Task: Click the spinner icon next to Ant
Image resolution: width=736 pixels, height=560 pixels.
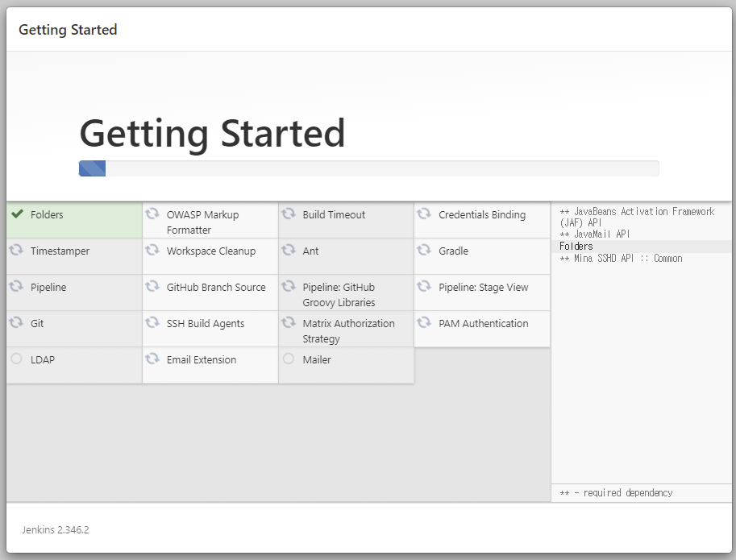Action: point(289,250)
